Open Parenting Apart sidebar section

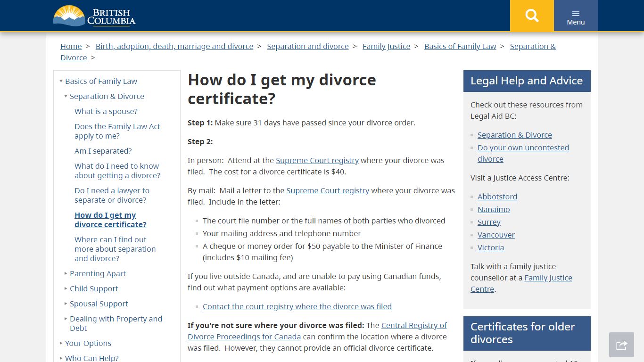98,273
